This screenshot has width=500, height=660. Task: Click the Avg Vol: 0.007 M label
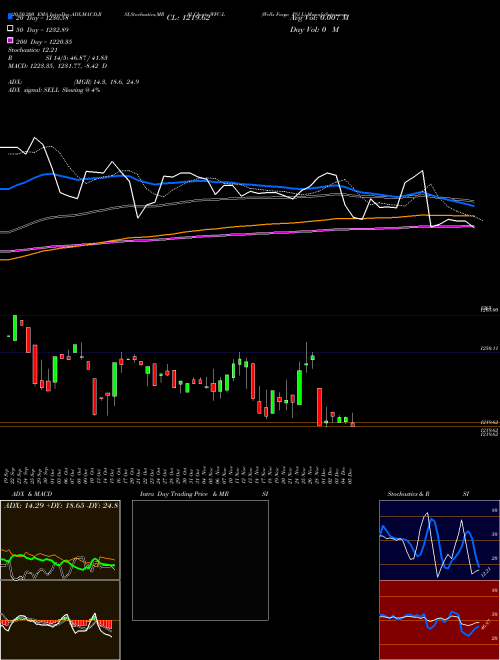[x=319, y=18]
